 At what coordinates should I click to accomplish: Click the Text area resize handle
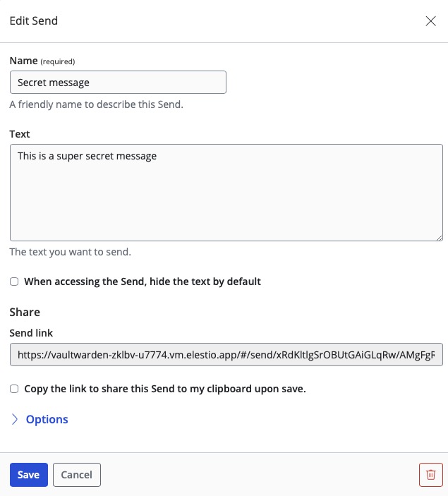439,237
